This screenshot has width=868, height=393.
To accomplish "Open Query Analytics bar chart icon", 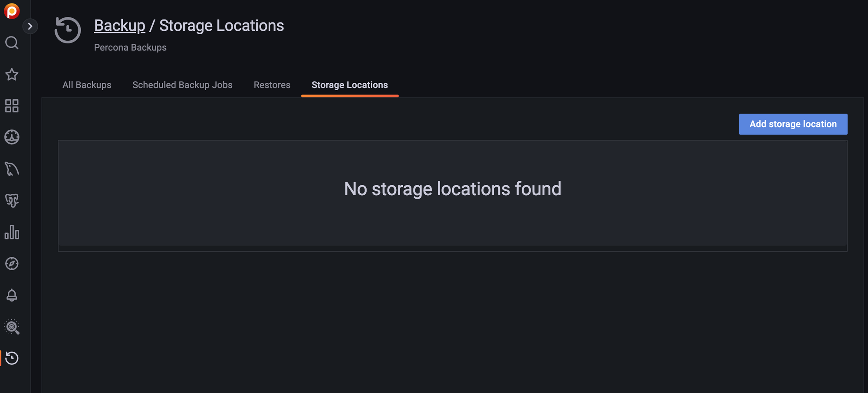I will coord(12,232).
